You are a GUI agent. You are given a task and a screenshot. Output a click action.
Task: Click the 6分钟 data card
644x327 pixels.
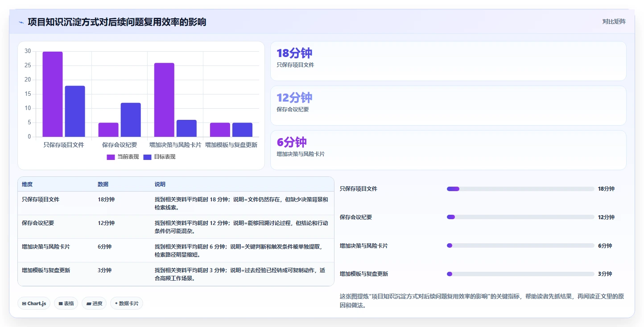[448, 150]
